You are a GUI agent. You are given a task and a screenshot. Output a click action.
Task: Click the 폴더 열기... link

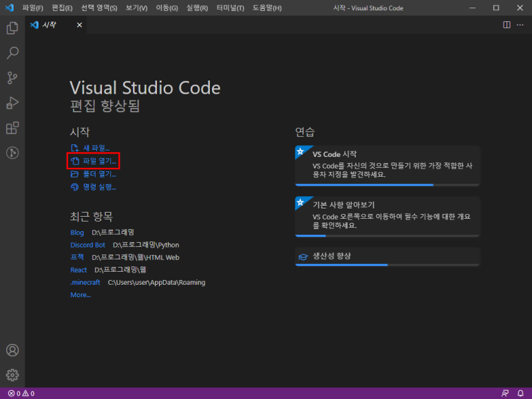pos(99,174)
